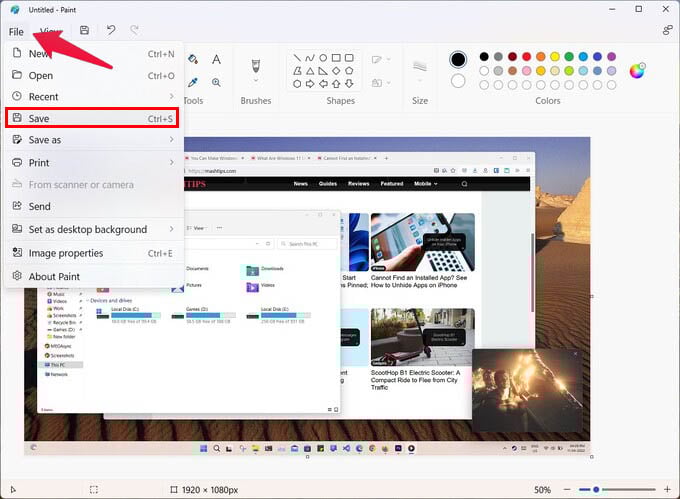Select the Down arrow shape

pos(349,84)
